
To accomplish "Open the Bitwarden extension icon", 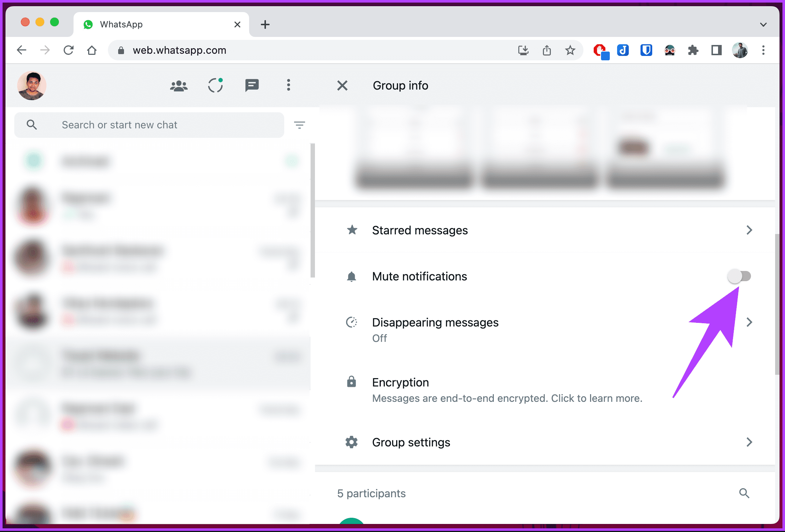I will click(x=646, y=50).
